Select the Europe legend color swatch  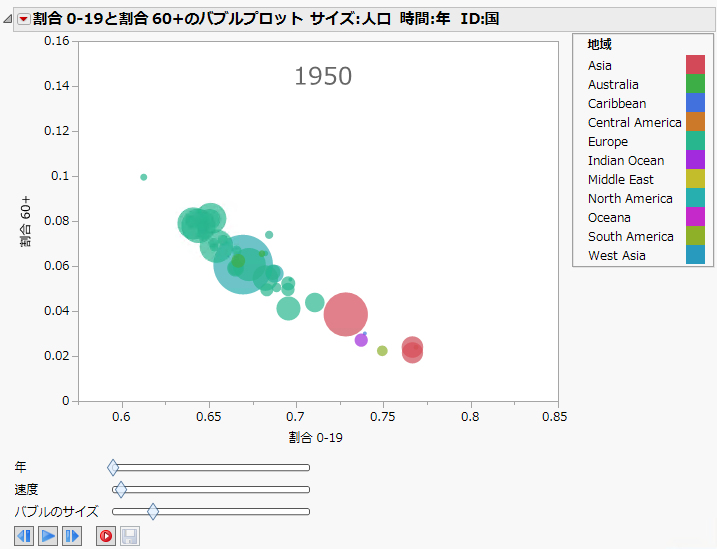[x=695, y=141]
